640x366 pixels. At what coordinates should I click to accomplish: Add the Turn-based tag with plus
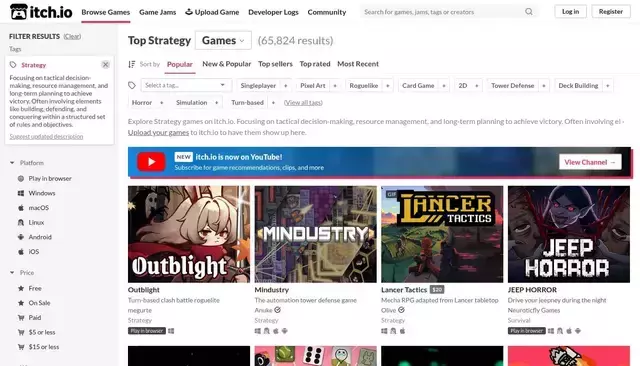[273, 103]
